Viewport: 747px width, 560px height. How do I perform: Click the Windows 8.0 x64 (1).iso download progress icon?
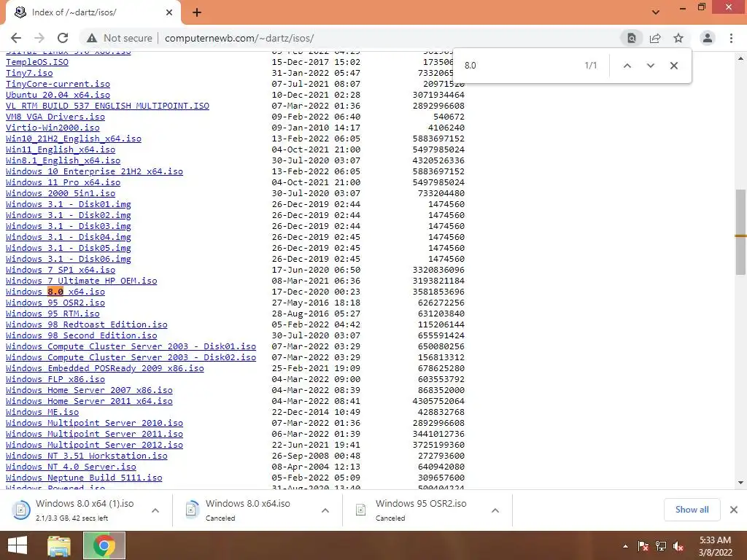point(20,510)
